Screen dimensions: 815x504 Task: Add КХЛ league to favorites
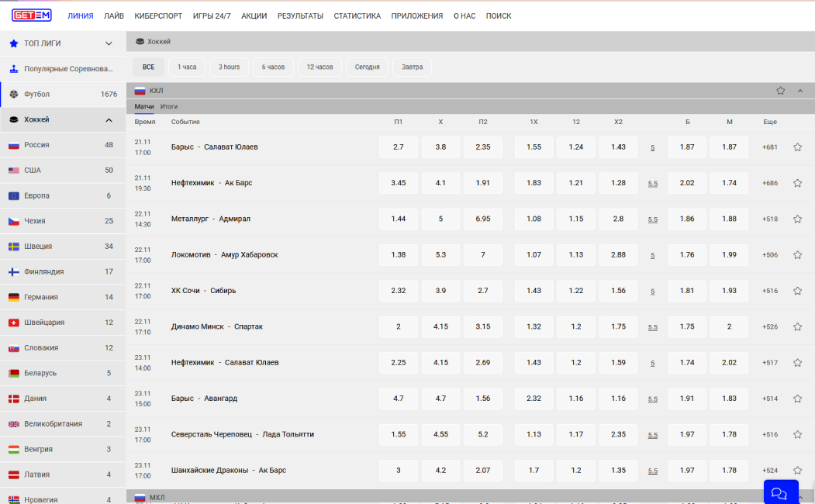(781, 91)
